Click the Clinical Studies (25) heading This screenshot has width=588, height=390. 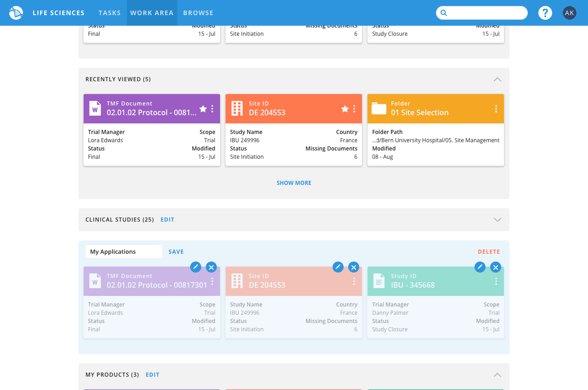(x=120, y=220)
